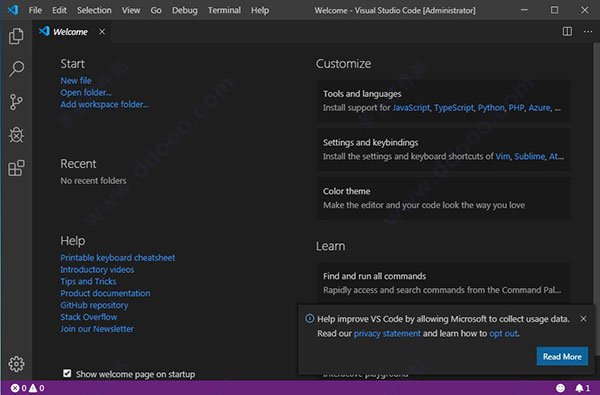
Task: Click the JavaScript language link
Action: point(411,108)
